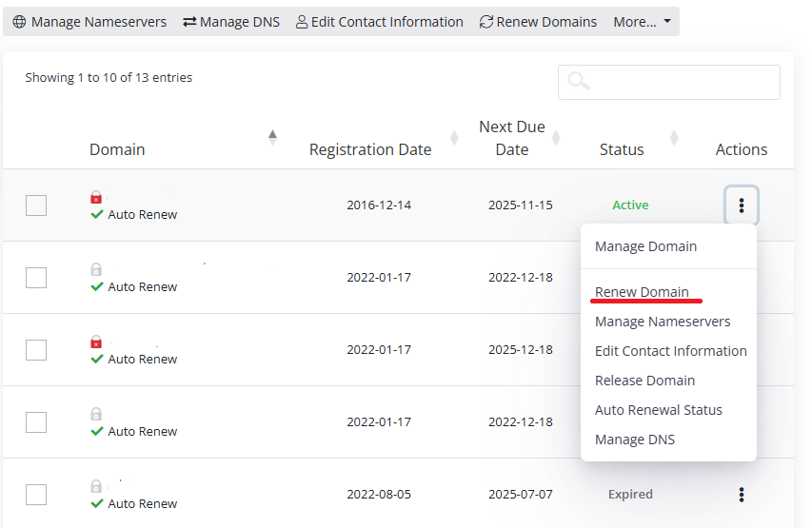Tick the checkbox for the 2016-12-14 domain
This screenshot has height=528, width=812.
point(36,205)
